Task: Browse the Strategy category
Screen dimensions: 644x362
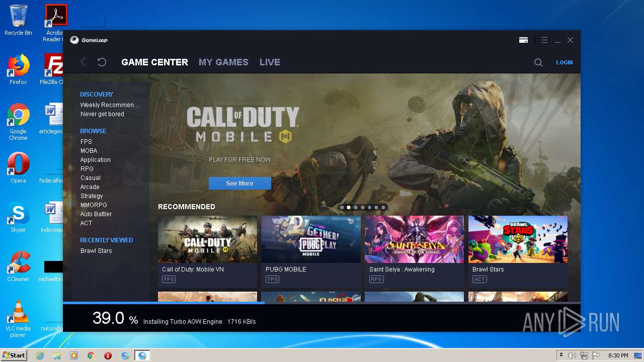Action: tap(92, 196)
